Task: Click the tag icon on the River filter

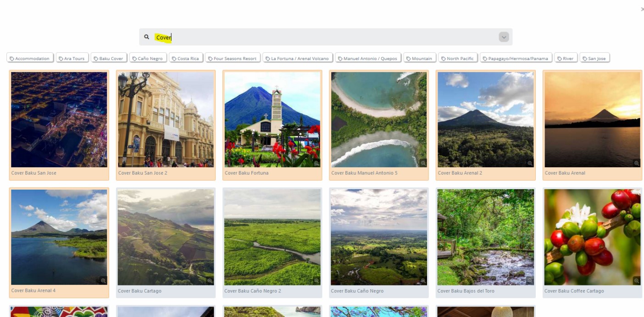Action: click(560, 58)
